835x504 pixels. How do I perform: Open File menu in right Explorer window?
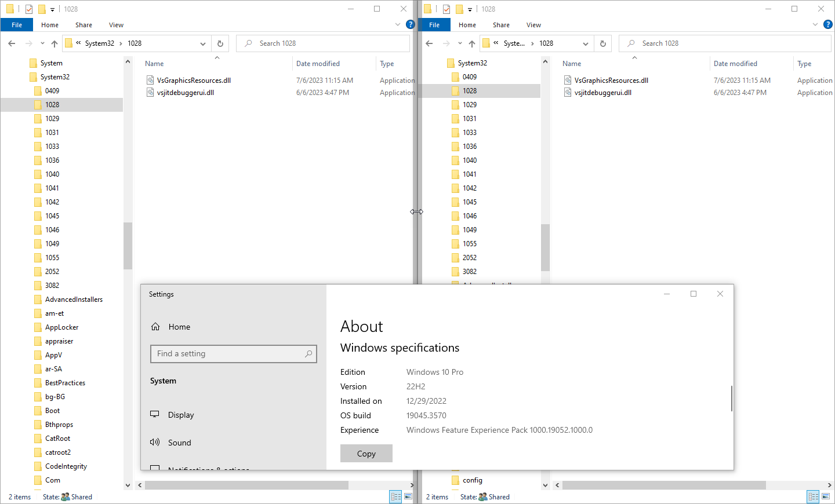434,25
